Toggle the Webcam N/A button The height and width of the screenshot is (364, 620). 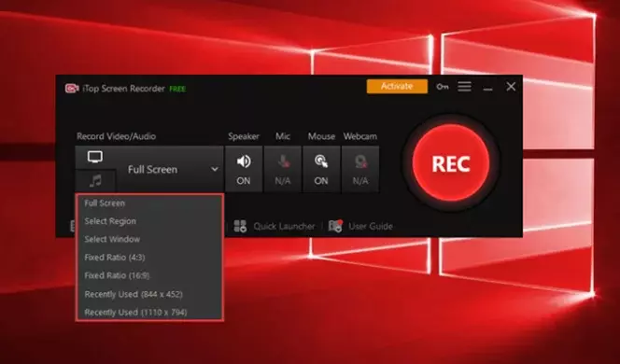360,169
